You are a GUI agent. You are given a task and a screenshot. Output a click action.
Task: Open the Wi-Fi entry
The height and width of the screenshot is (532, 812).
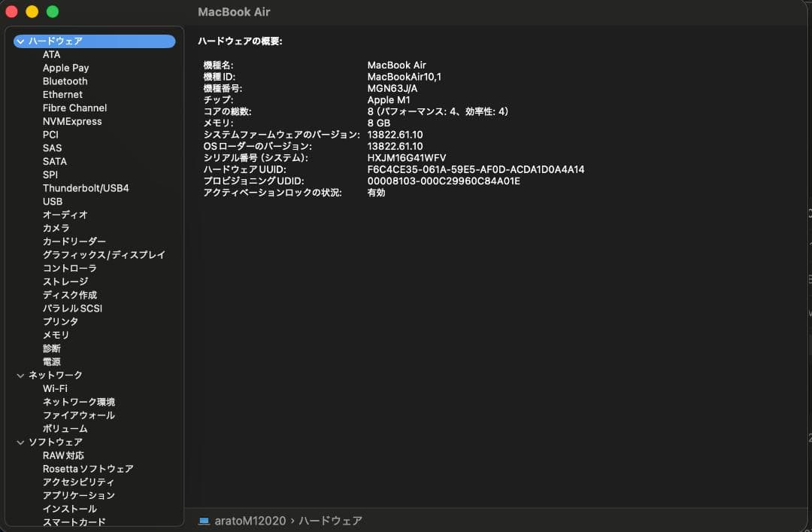[x=55, y=389]
